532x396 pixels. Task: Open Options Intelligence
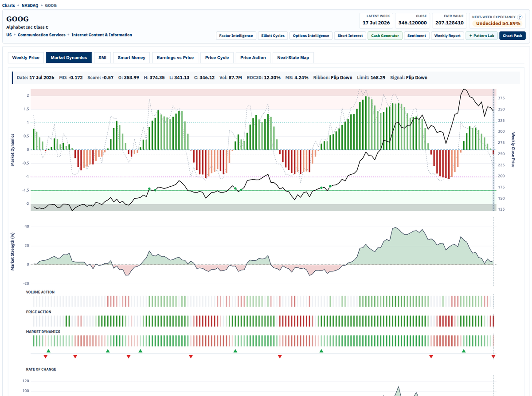(311, 35)
